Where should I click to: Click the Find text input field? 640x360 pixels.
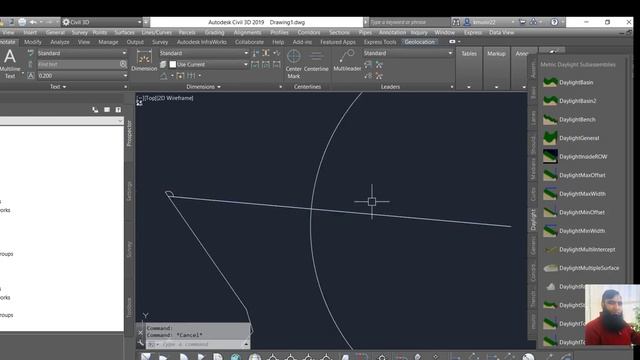79,64
